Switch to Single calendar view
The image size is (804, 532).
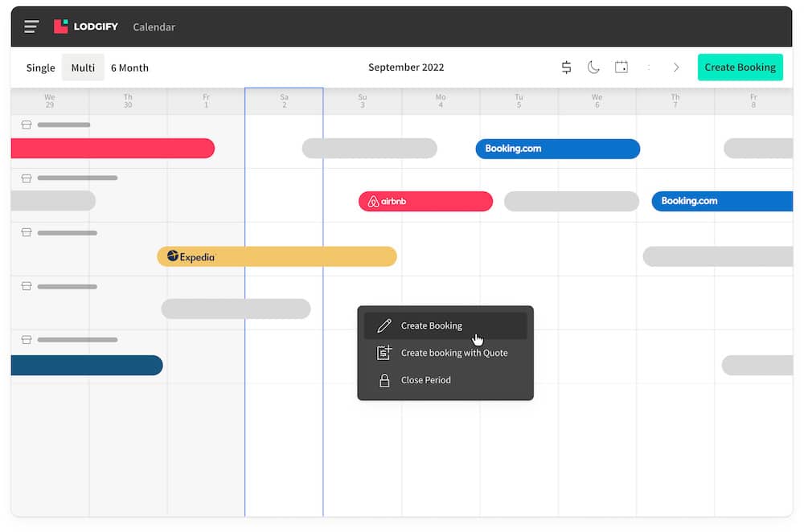pyautogui.click(x=40, y=68)
